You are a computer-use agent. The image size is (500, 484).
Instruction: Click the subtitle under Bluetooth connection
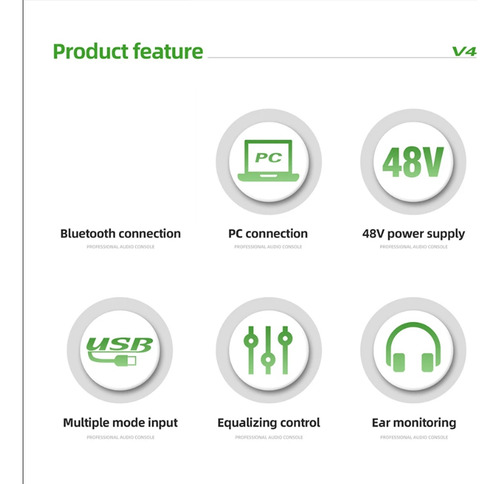[120, 247]
